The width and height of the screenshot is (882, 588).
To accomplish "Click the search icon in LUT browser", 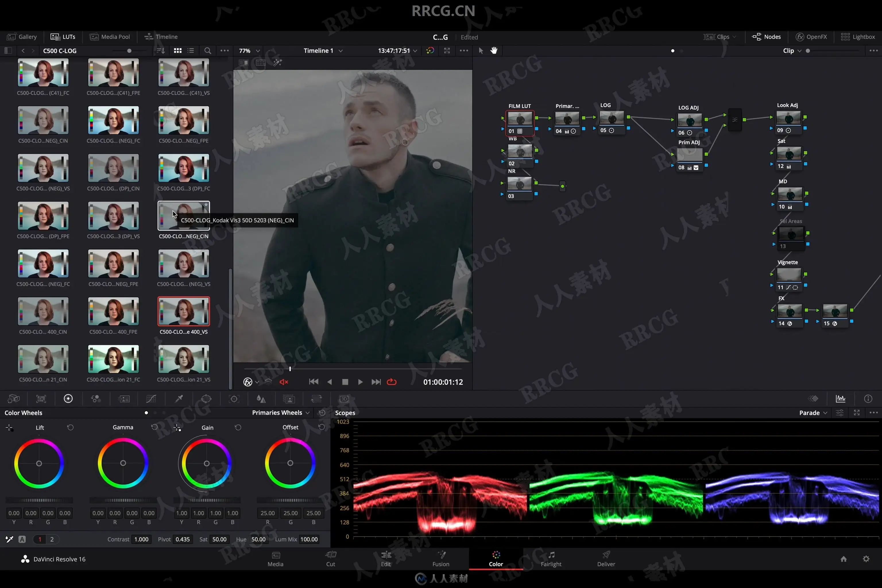I will click(207, 51).
